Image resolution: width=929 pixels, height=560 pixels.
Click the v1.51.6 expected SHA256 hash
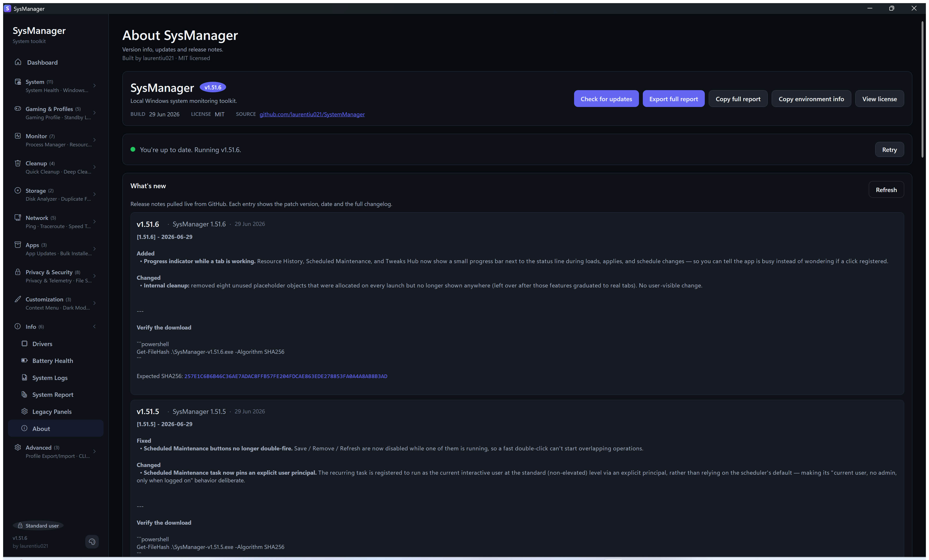pos(285,376)
